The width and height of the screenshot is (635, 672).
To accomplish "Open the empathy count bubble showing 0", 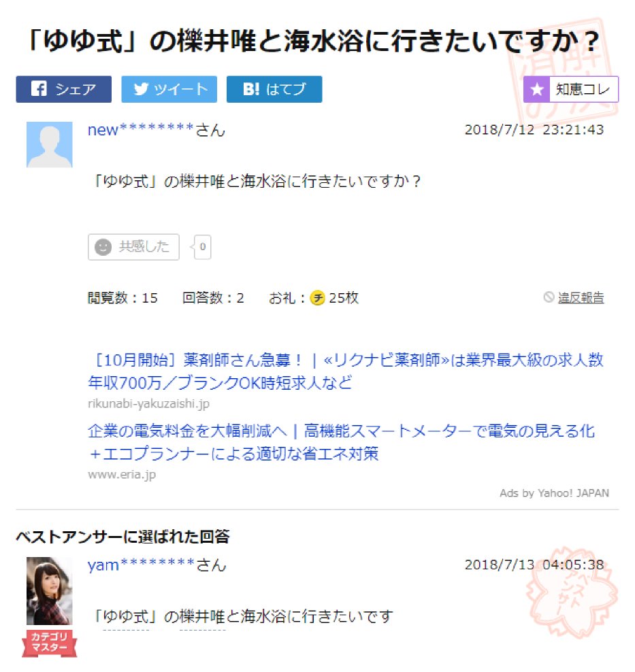I will click(202, 247).
